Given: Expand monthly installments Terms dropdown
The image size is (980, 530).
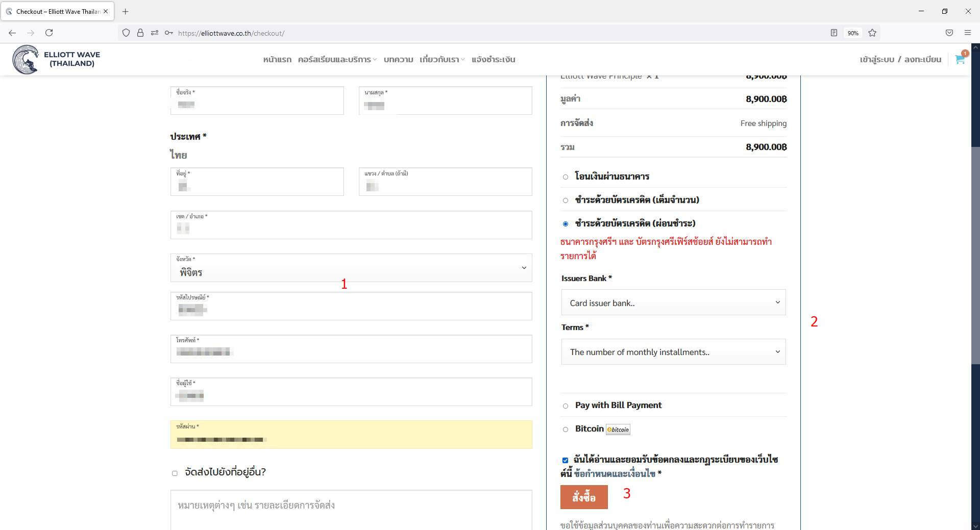Looking at the screenshot, I should tap(673, 352).
